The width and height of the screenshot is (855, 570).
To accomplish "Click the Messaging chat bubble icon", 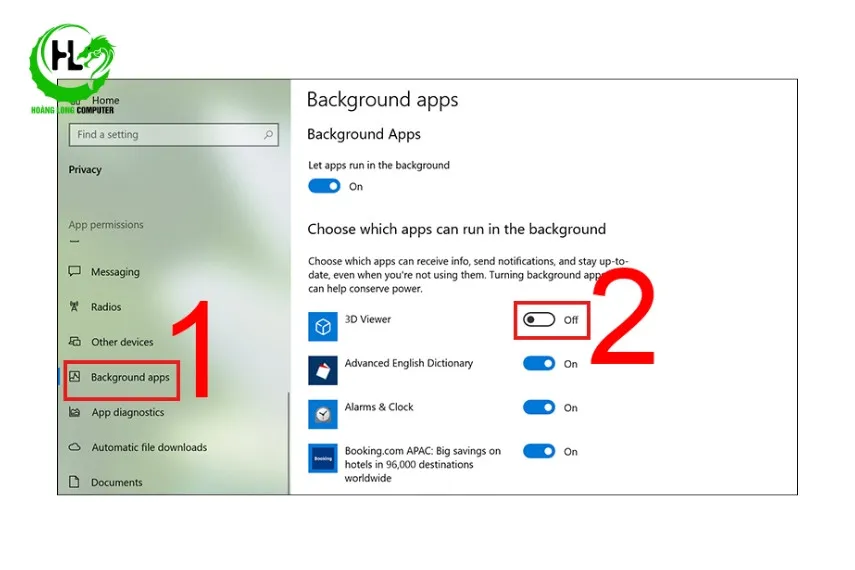I will [74, 272].
